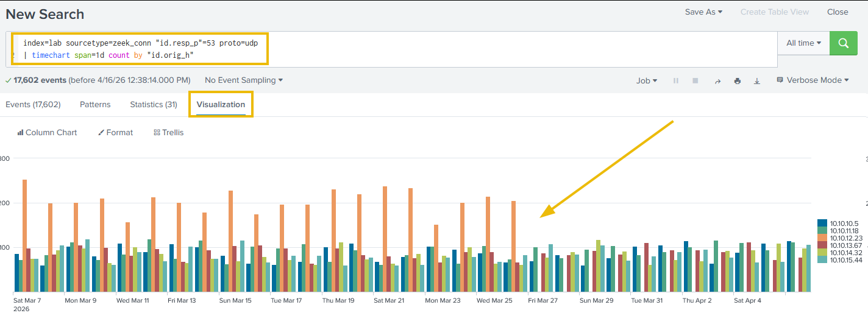Pause the search job
Viewport: 868px width, 313px height.
click(x=675, y=80)
